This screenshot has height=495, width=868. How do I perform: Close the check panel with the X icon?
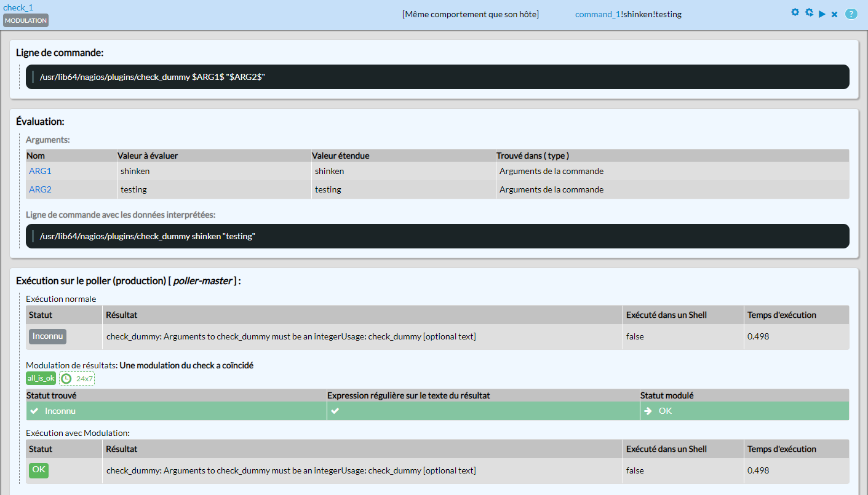pos(835,14)
